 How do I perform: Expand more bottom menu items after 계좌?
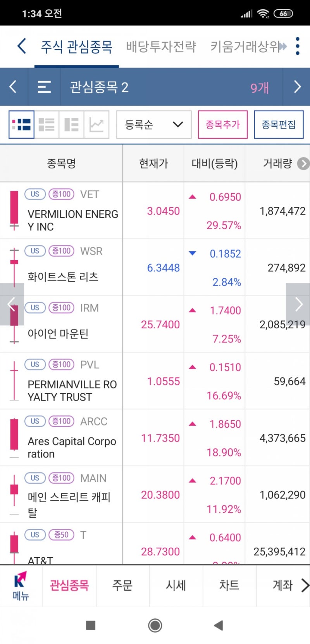305,586
